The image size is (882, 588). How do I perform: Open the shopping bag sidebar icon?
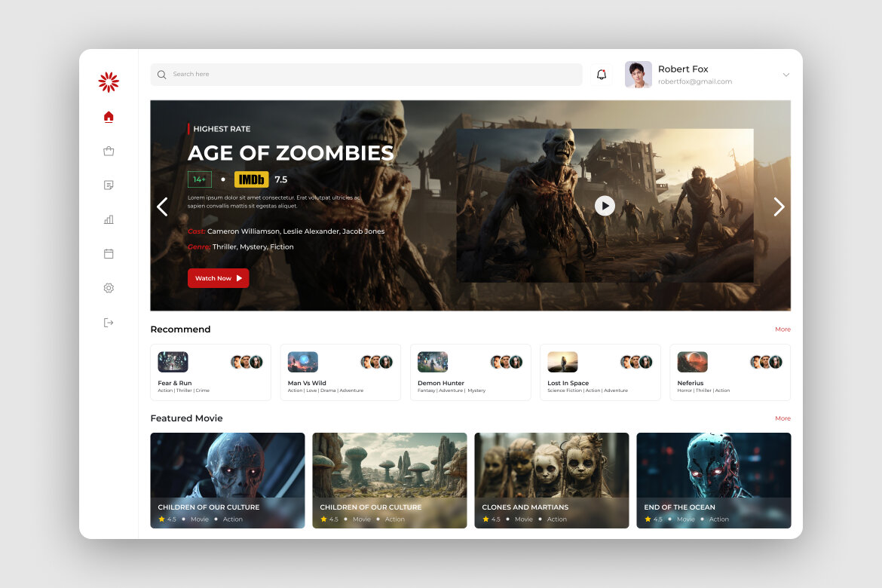[109, 150]
